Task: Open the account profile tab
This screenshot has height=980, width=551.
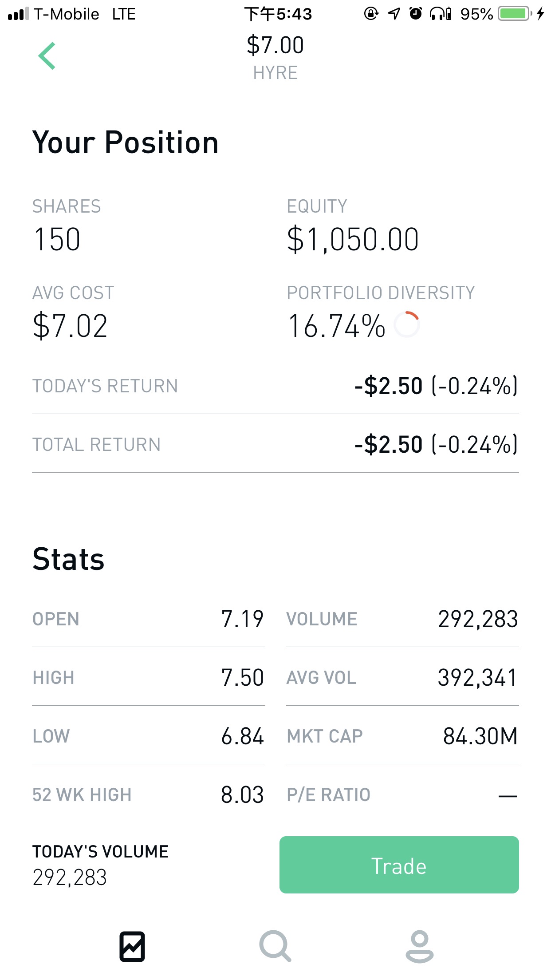Action: coord(419,946)
